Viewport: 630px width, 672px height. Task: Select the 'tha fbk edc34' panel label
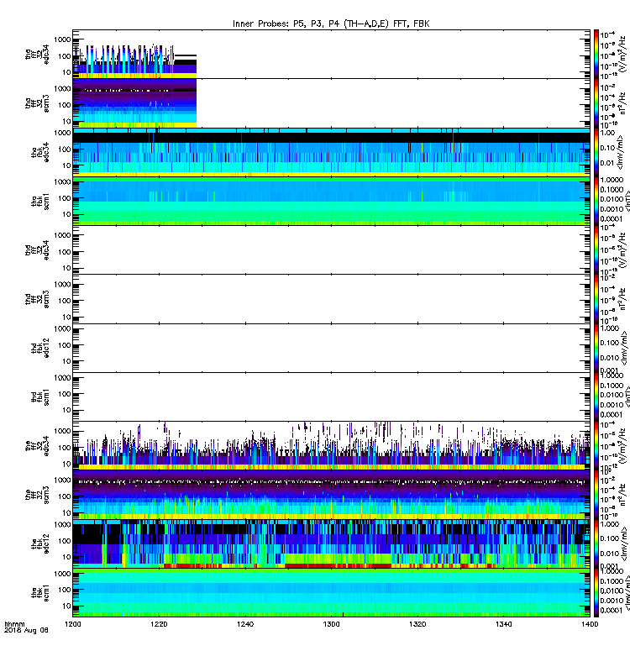(x=39, y=153)
